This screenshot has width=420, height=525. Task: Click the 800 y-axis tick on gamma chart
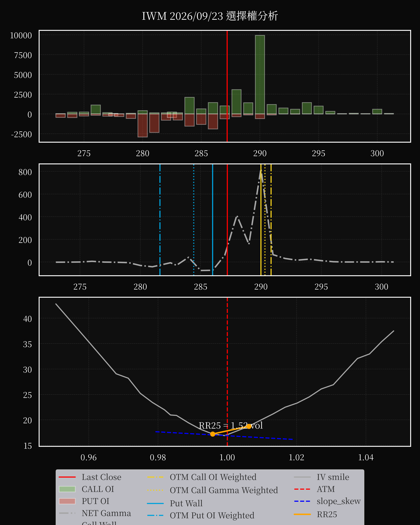(x=25, y=172)
